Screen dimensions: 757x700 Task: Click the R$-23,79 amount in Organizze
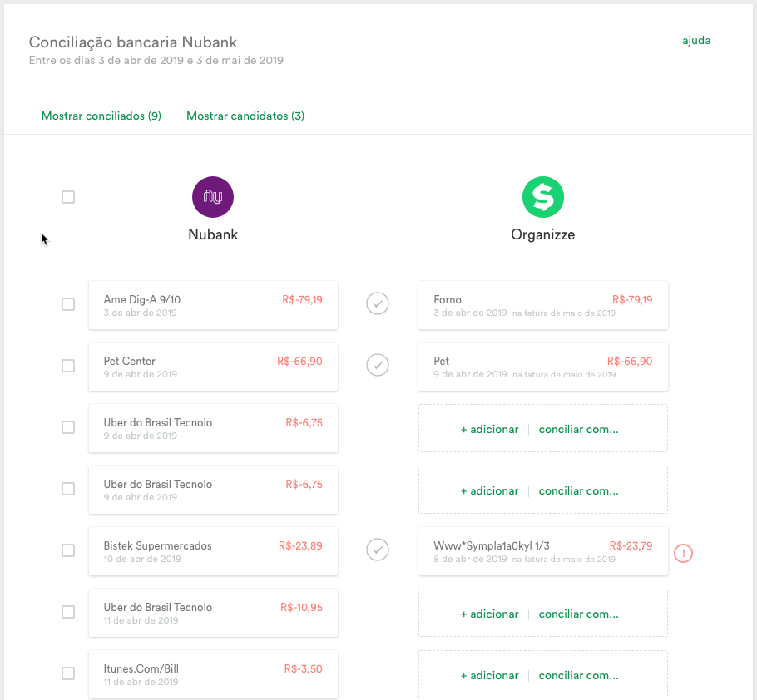point(631,545)
